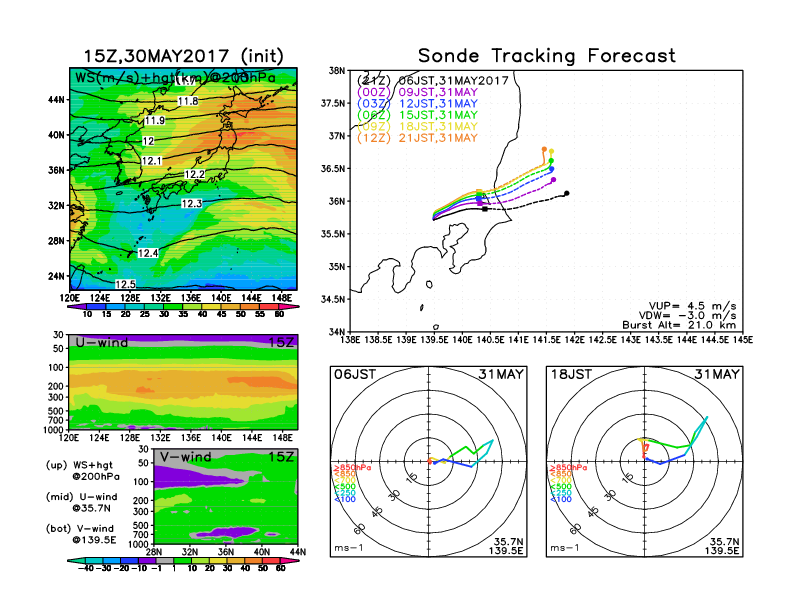Click the "12.5" height contour label
The image size is (792, 612).
(125, 284)
